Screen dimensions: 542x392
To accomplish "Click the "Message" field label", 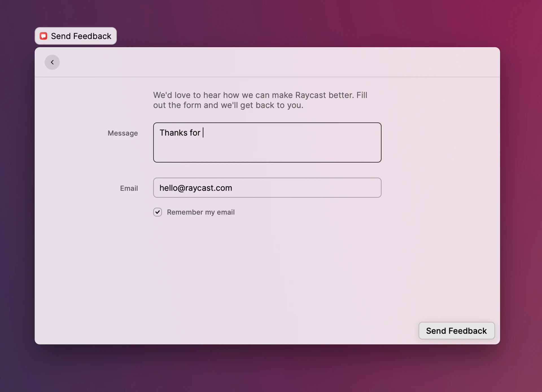I will (x=123, y=133).
